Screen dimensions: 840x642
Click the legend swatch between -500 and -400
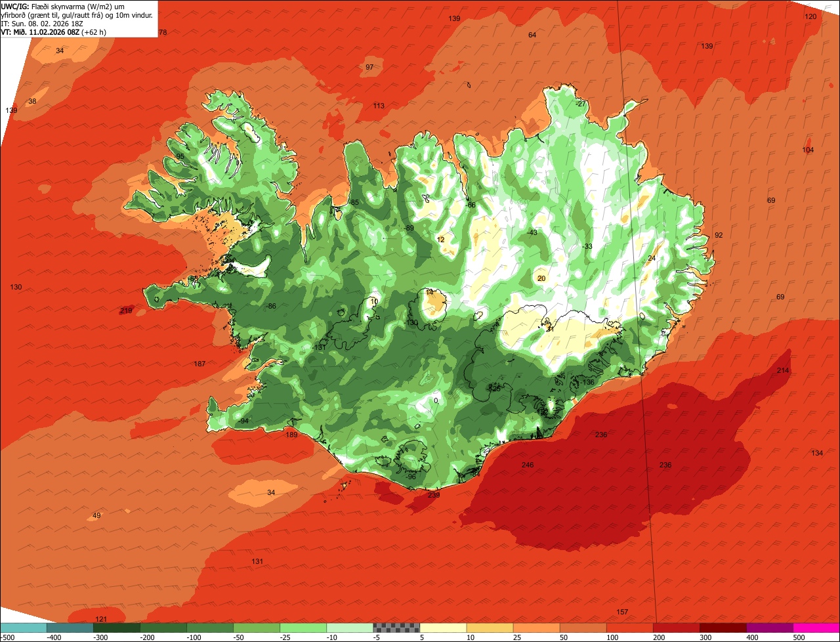coord(24,628)
